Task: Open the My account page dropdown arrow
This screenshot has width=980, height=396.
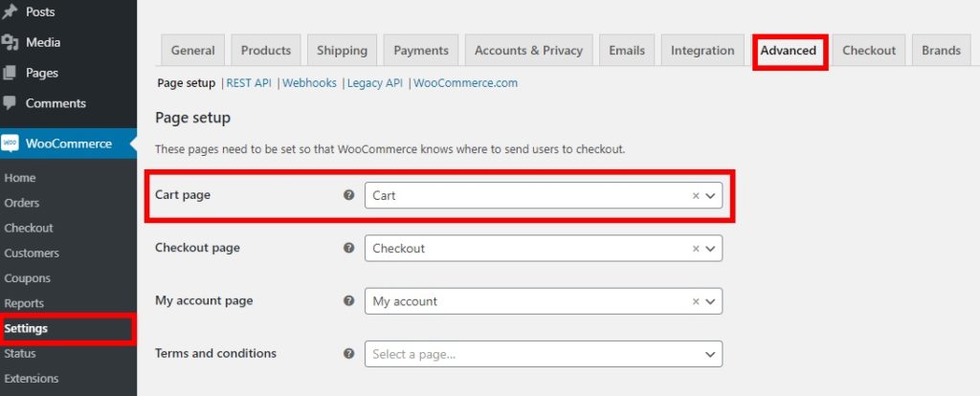Action: (710, 301)
